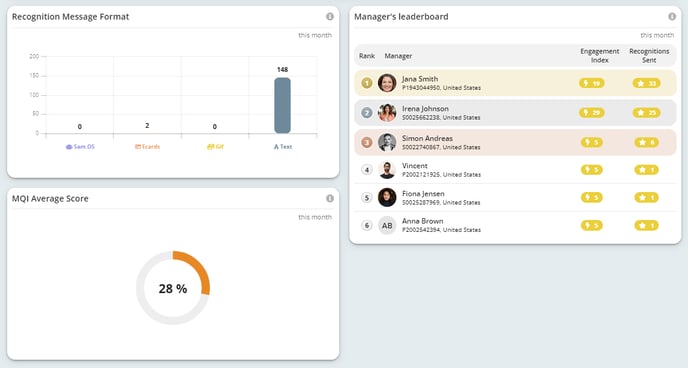The width and height of the screenshot is (688, 368).
Task: Open Fiona Jensen manager name
Action: (423, 193)
